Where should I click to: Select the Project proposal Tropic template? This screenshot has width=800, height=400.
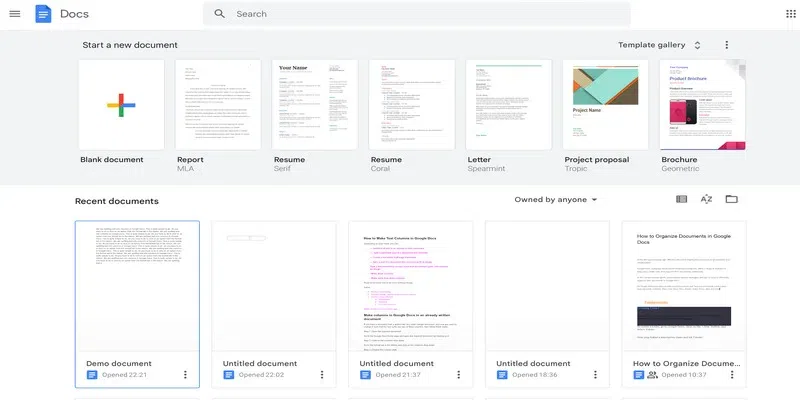(606, 105)
